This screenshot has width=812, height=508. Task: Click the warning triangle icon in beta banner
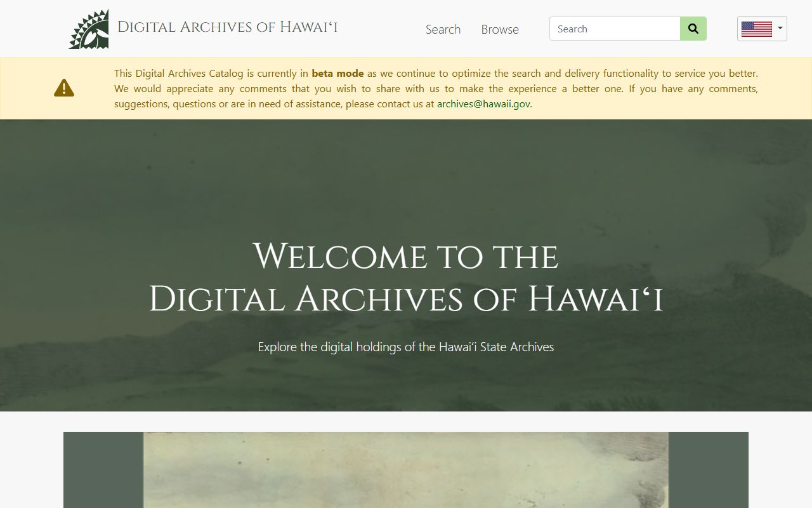point(64,88)
